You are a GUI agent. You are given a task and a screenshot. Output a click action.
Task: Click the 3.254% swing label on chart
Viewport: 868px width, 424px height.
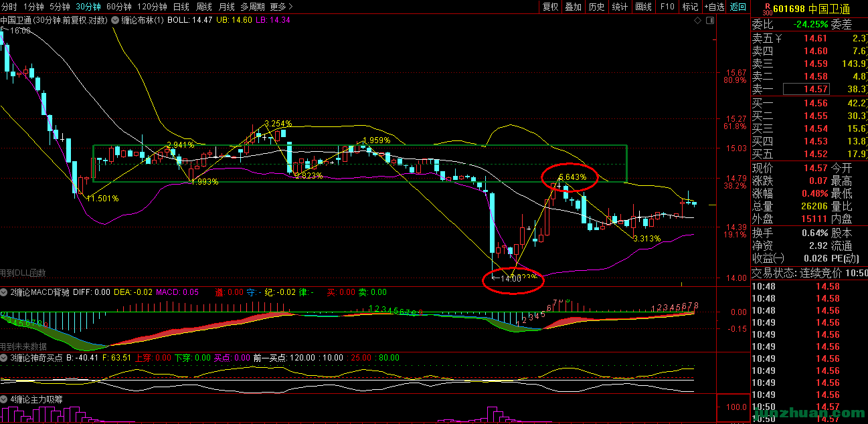point(278,123)
